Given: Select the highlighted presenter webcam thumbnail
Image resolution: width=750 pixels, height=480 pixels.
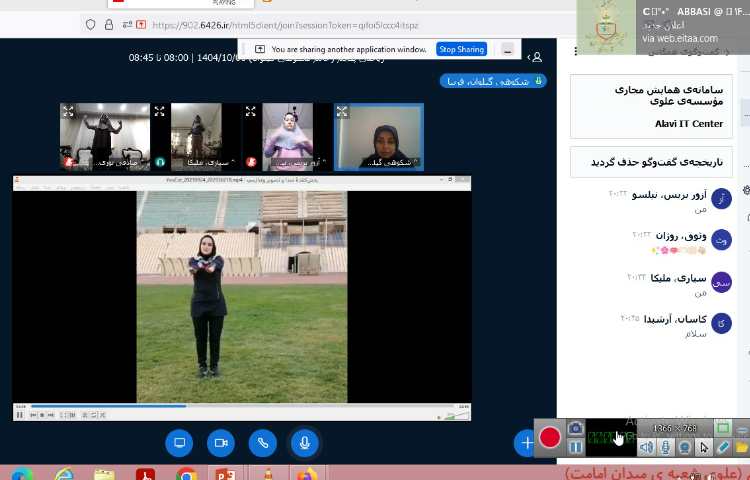Looking at the screenshot, I should click(379, 137).
